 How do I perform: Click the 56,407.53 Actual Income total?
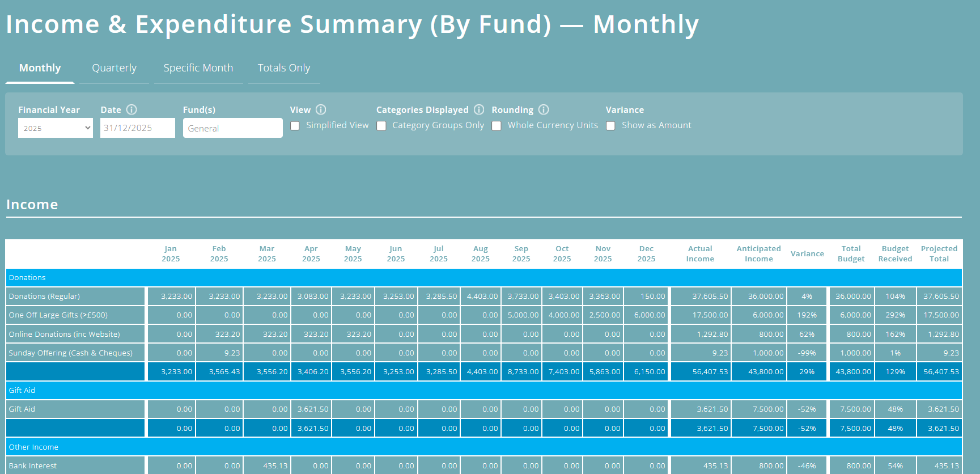[701, 372]
